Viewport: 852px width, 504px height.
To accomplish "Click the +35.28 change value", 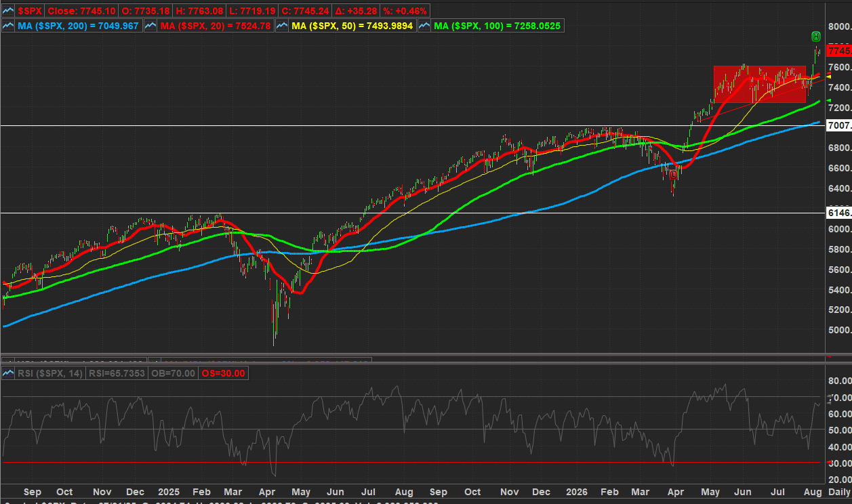I will pos(357,12).
